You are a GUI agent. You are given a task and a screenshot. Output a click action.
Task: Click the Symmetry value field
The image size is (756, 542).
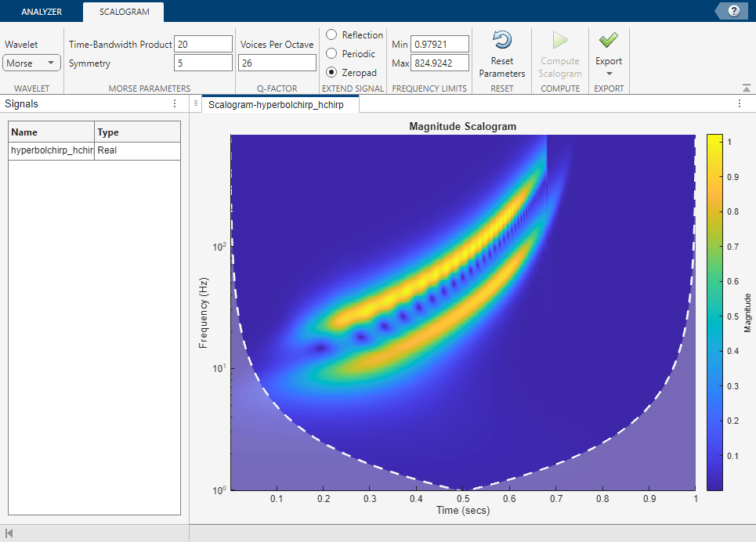[x=203, y=63]
